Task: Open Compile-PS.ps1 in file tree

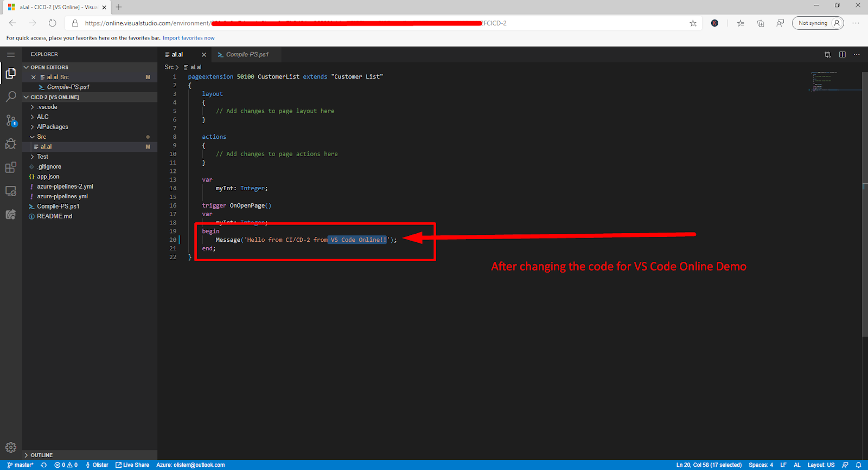Action: [90, 207]
